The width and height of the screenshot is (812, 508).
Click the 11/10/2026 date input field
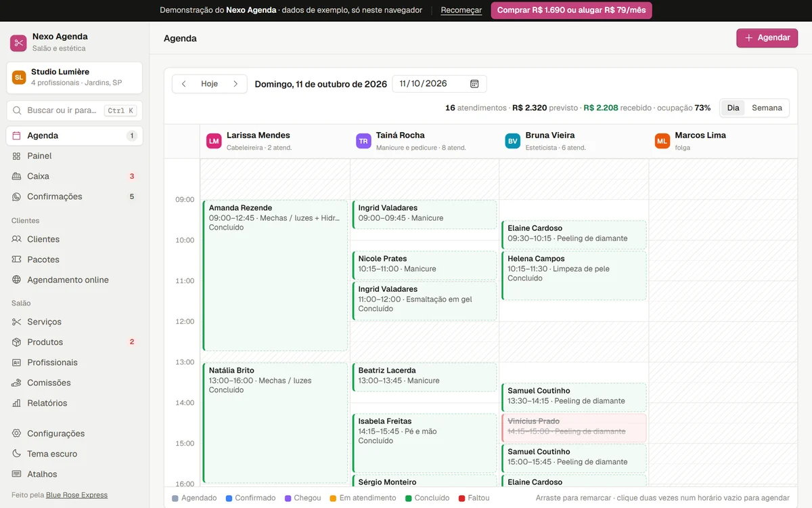tap(439, 84)
